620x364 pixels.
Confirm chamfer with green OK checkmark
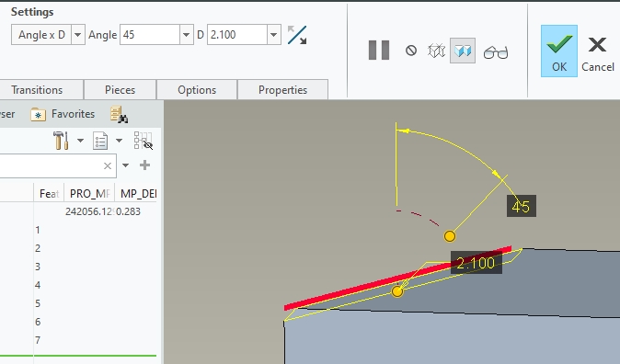tap(559, 51)
